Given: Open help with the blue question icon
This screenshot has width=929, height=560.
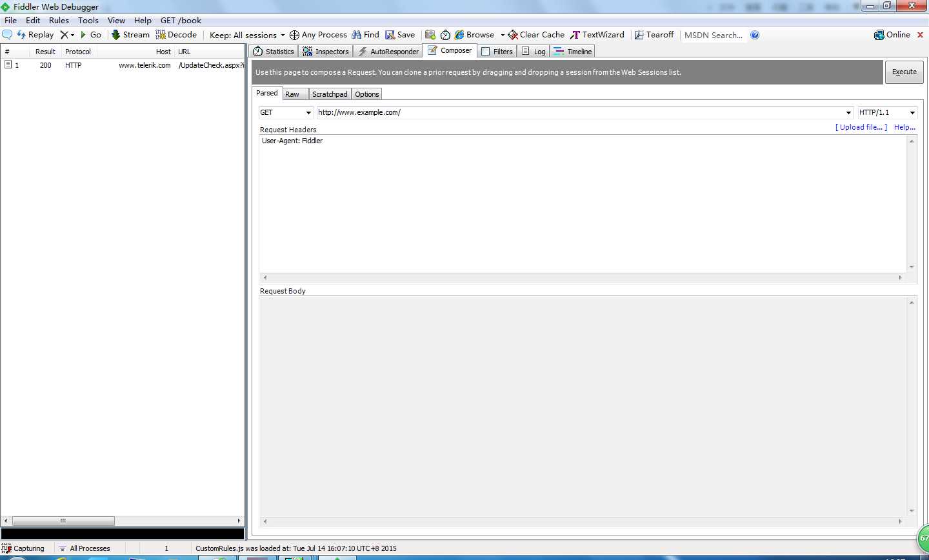Looking at the screenshot, I should (x=755, y=35).
